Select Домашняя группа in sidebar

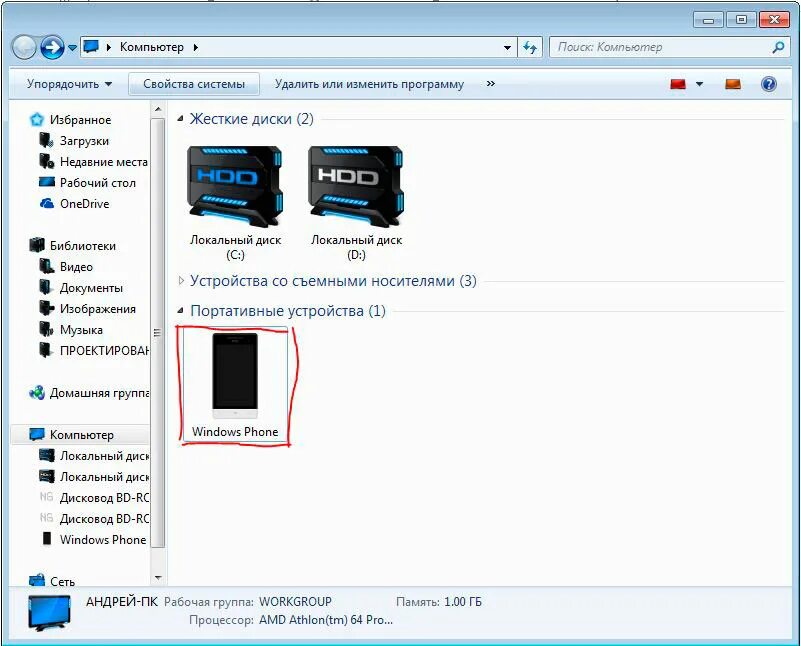tap(99, 393)
